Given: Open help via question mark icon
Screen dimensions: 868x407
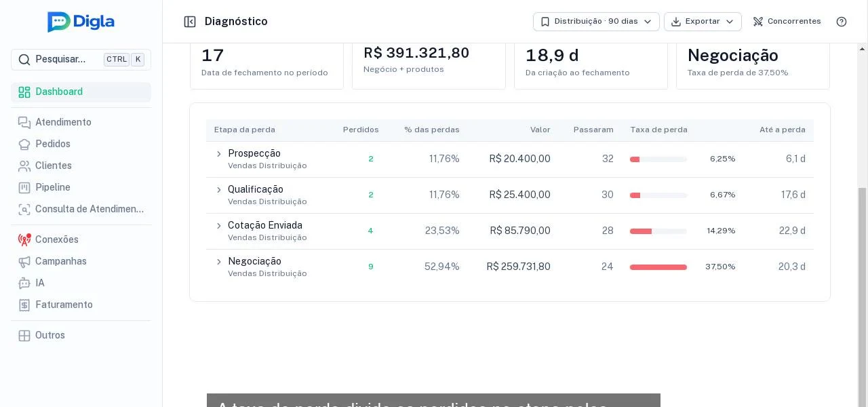Looking at the screenshot, I should 842,22.
